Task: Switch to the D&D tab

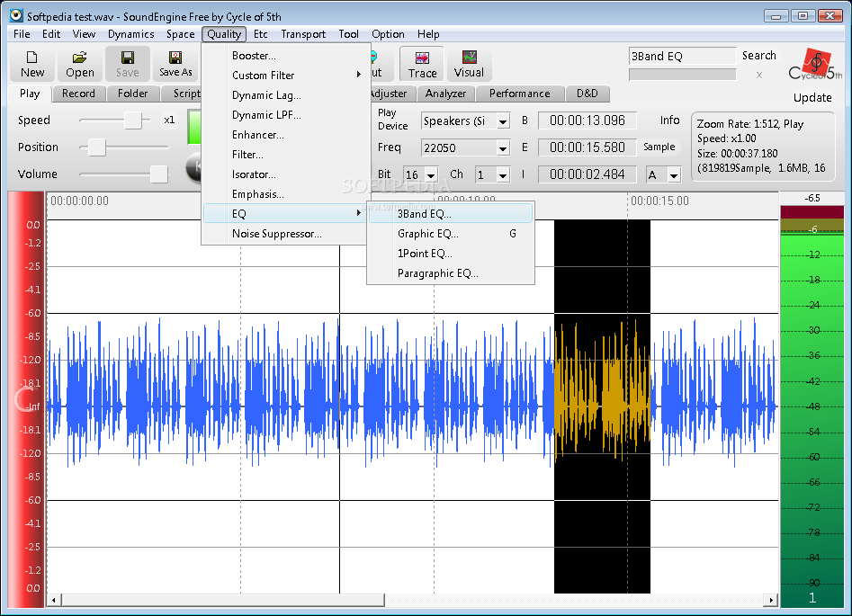Action: coord(587,94)
